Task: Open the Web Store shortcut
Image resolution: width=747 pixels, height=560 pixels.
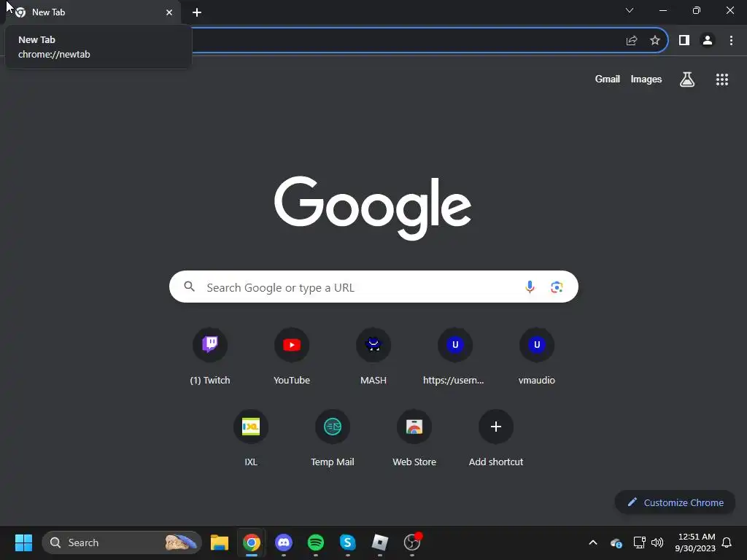Action: 414,427
